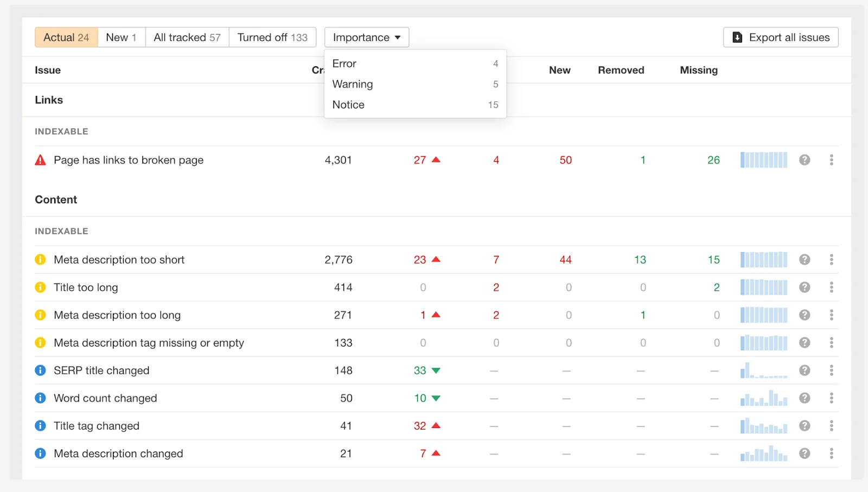Select the "Turned off" tab
This screenshot has height=492, width=868.
tap(272, 37)
